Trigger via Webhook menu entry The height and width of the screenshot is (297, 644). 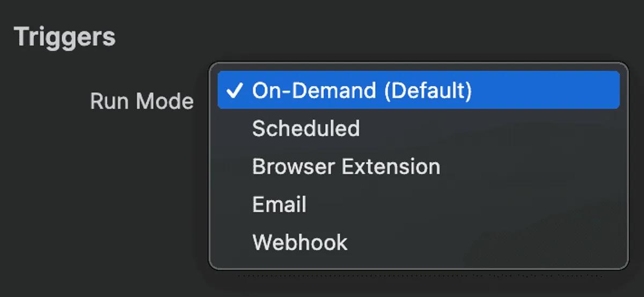(x=300, y=243)
